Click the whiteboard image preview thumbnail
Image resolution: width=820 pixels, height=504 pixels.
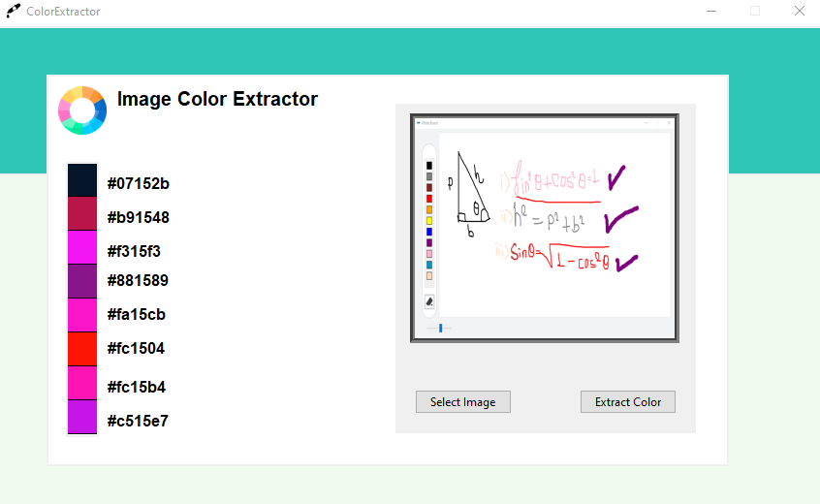(545, 228)
